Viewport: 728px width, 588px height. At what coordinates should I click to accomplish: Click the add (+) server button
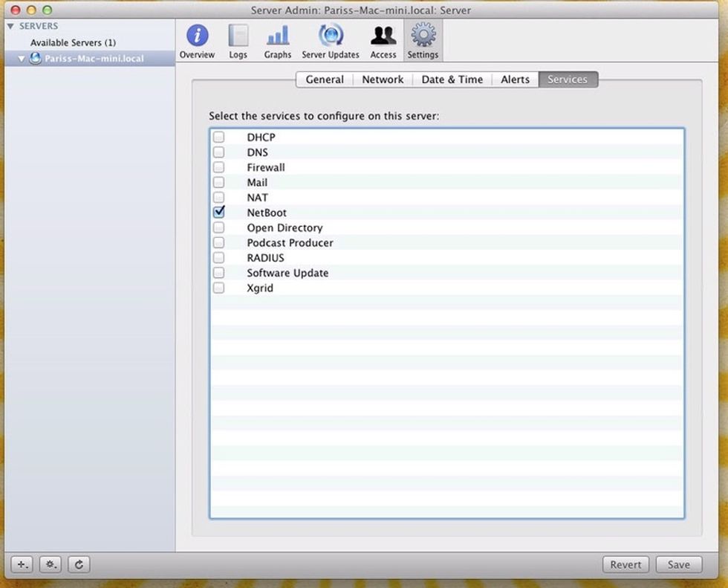pos(23,564)
